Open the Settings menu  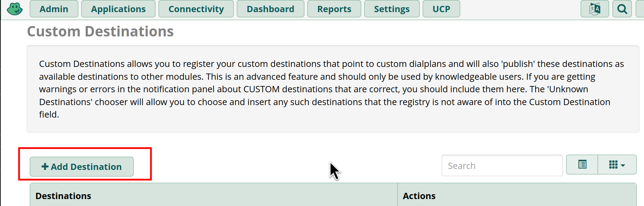[392, 9]
